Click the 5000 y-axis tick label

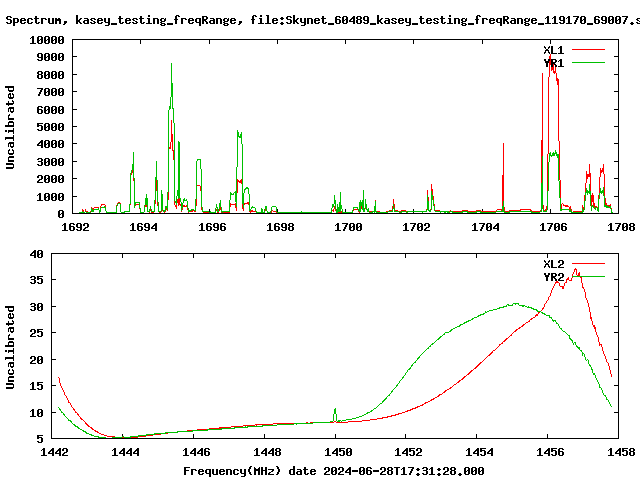(51, 127)
